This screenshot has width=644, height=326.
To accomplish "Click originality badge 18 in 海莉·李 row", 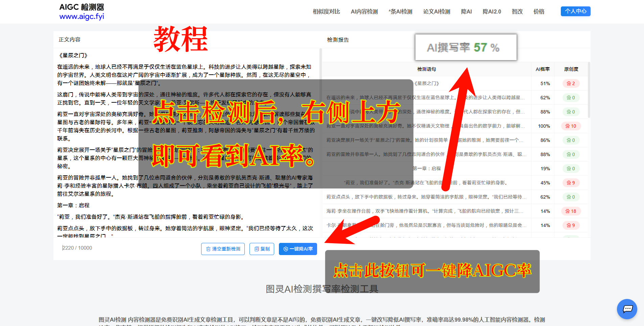I will 571,211.
